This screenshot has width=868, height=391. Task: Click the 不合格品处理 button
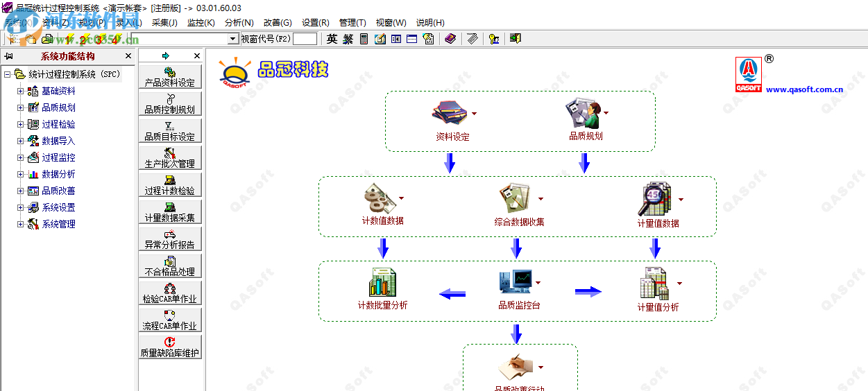point(170,266)
